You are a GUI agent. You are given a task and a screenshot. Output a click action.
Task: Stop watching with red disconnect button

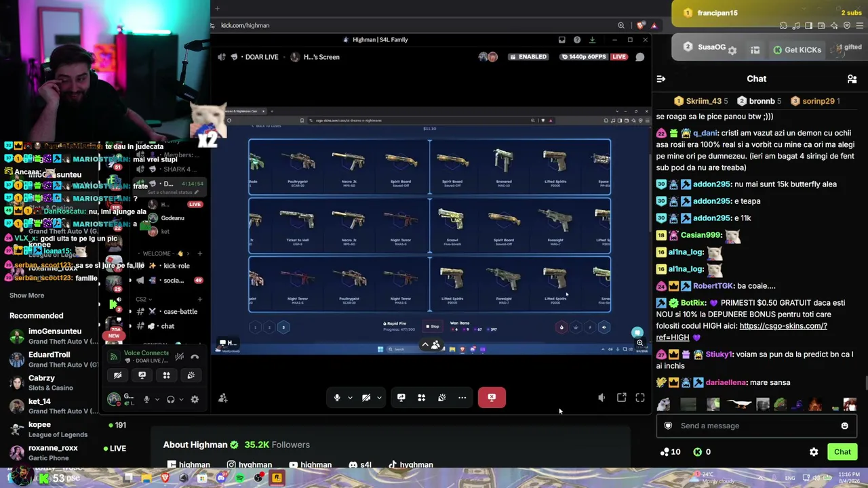click(x=492, y=398)
